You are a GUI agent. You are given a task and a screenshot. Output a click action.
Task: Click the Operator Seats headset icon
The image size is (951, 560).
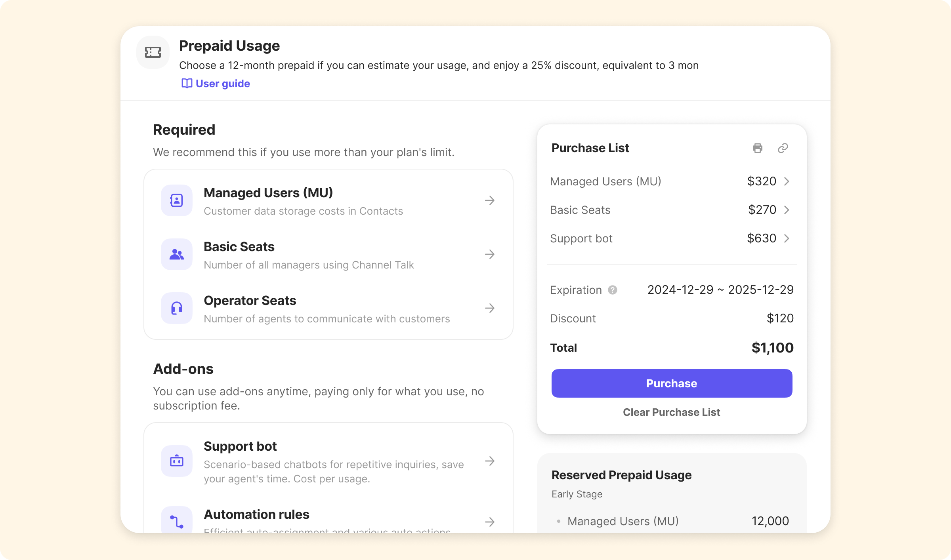click(x=177, y=308)
